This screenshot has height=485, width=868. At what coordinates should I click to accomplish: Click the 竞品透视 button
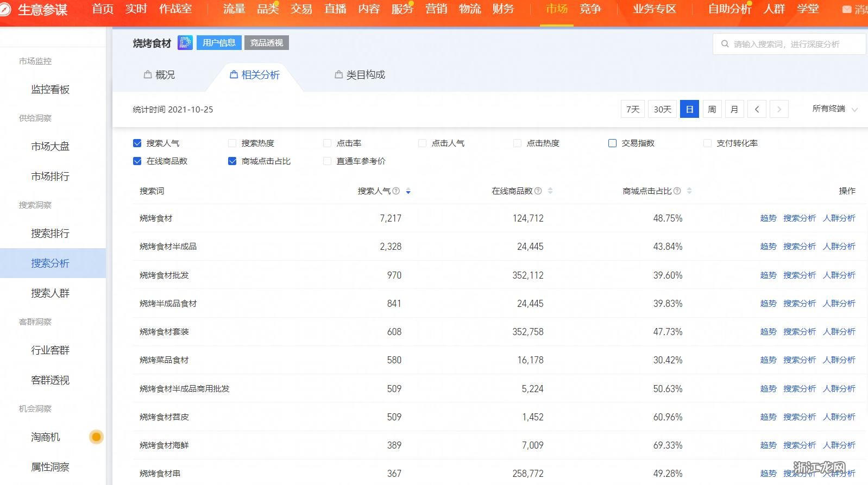tap(267, 43)
